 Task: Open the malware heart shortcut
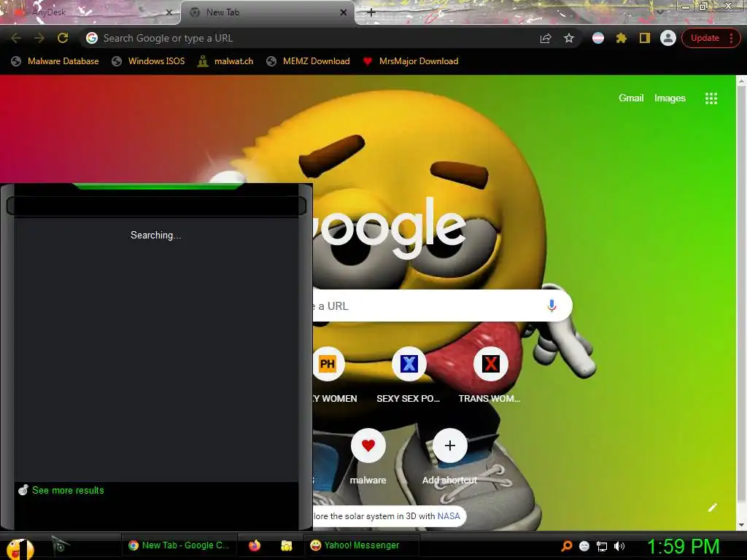click(368, 446)
